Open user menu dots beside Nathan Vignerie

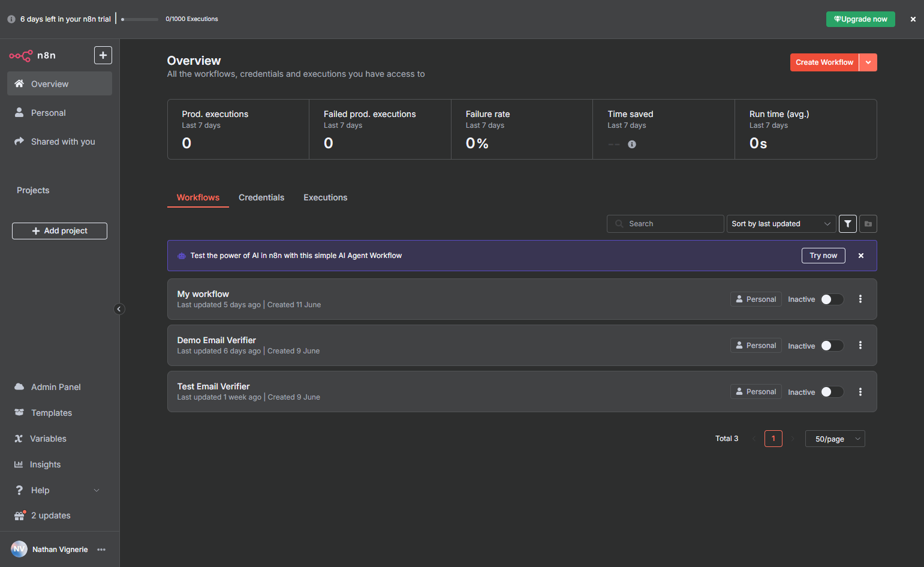[x=101, y=550]
